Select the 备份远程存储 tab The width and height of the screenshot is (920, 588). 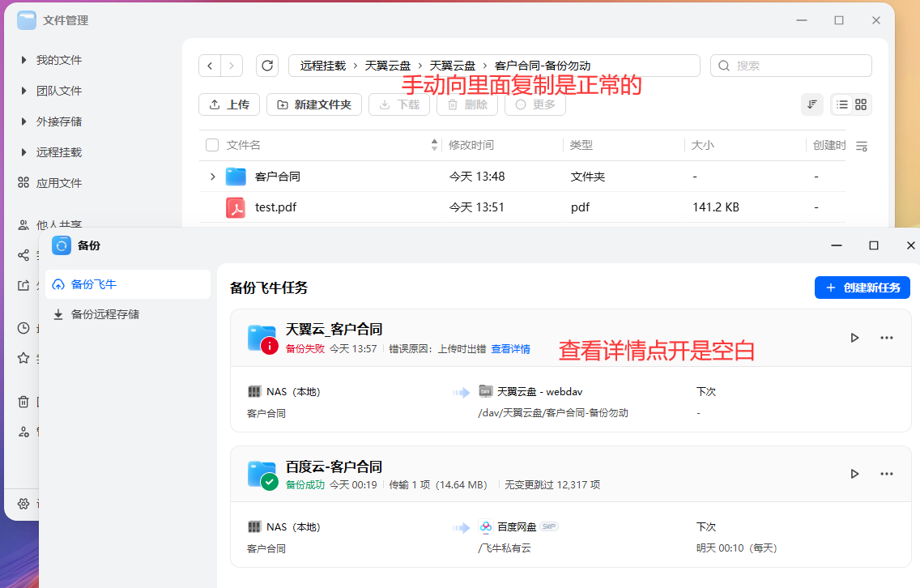(x=104, y=314)
